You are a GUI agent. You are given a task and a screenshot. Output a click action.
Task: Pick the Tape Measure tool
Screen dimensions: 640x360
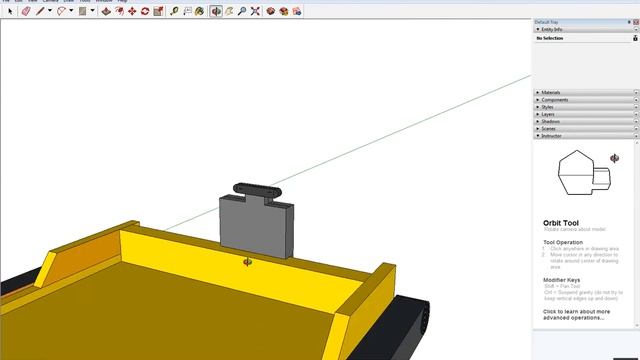[174, 11]
